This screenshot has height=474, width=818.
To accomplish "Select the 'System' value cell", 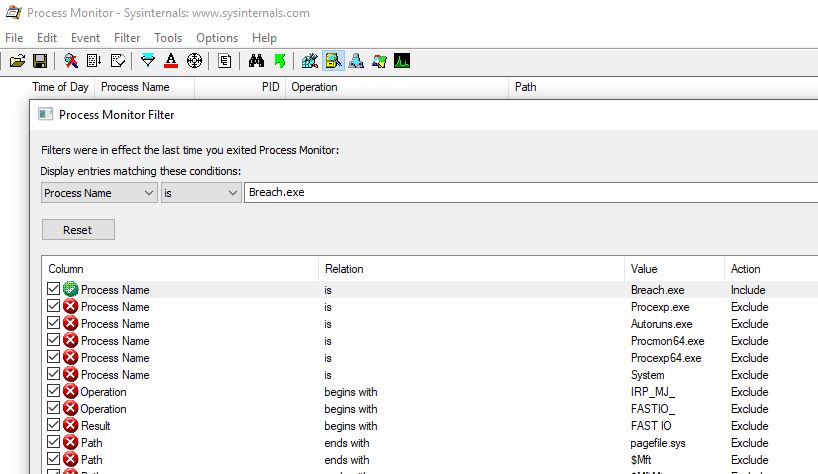I will tap(647, 375).
